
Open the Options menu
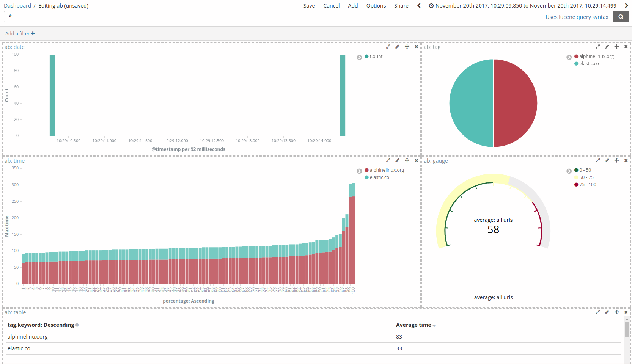point(376,6)
